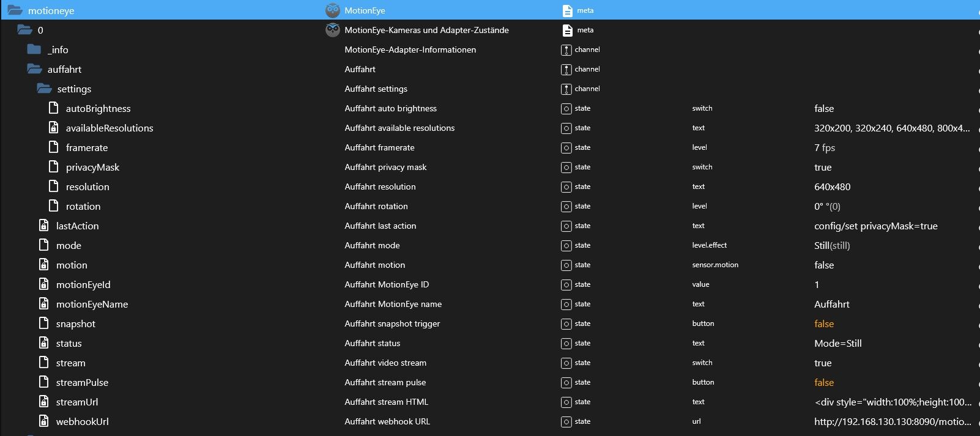Toggle the autoBrightness false value
This screenshot has height=436, width=980.
coord(824,108)
